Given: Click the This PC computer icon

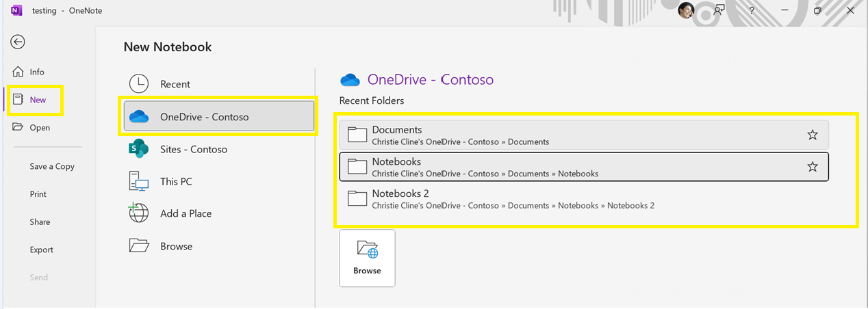Looking at the screenshot, I should click(139, 181).
